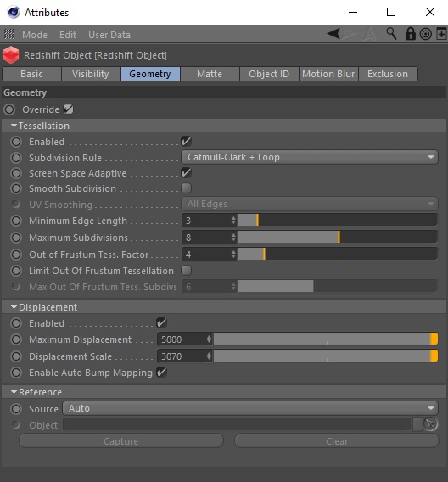Open the Reference Source dropdown
The height and width of the screenshot is (482, 448).
pos(250,408)
